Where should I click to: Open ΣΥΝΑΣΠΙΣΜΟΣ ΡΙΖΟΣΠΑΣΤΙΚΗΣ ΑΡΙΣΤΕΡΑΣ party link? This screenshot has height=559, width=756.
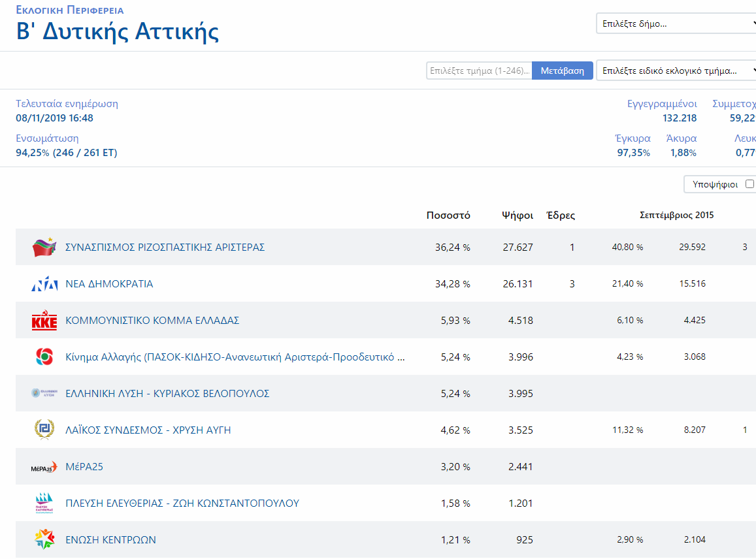pos(165,248)
